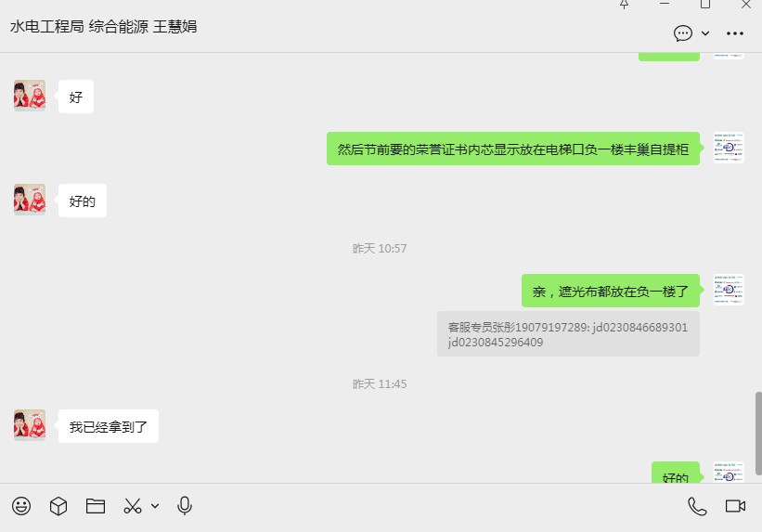Start a voice call with the phone icon
The height and width of the screenshot is (532, 762).
(697, 506)
